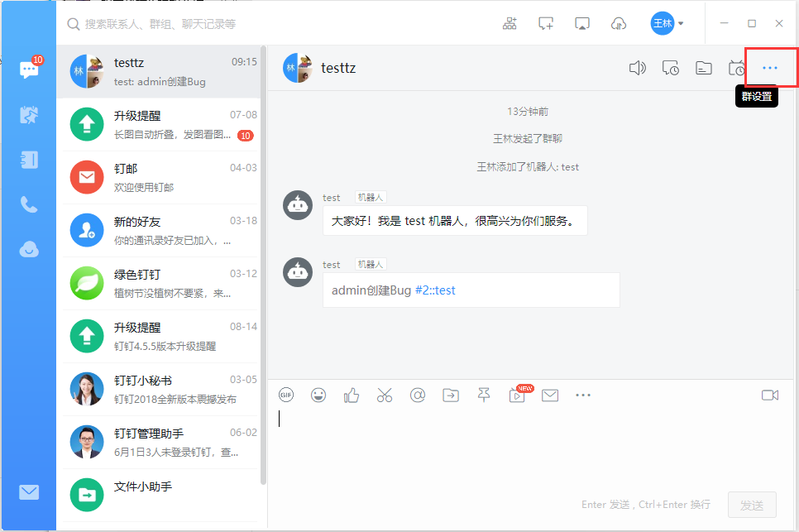Click the screen projection icon in top bar
The height and width of the screenshot is (532, 799).
click(582, 23)
